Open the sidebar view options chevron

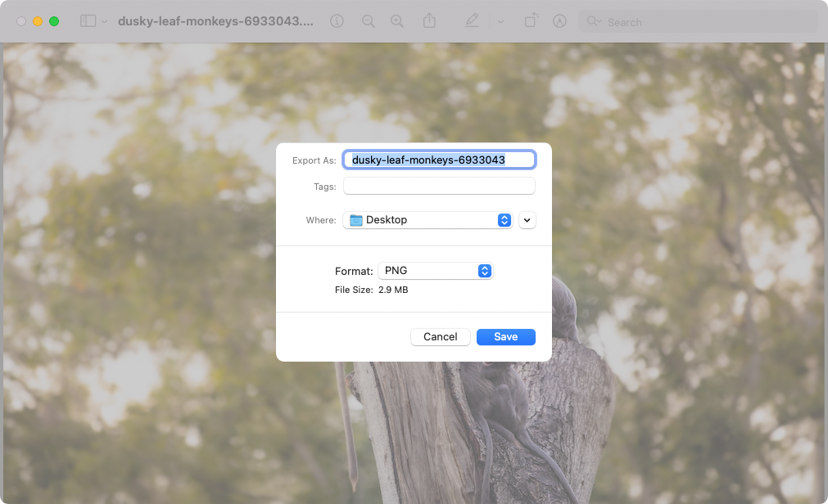click(x=105, y=21)
